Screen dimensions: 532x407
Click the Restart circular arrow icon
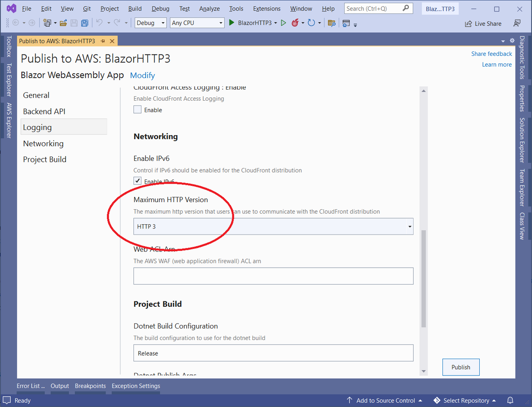[311, 23]
